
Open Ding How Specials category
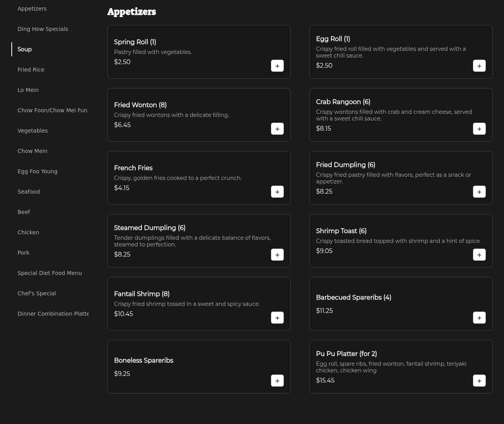pyautogui.click(x=43, y=29)
